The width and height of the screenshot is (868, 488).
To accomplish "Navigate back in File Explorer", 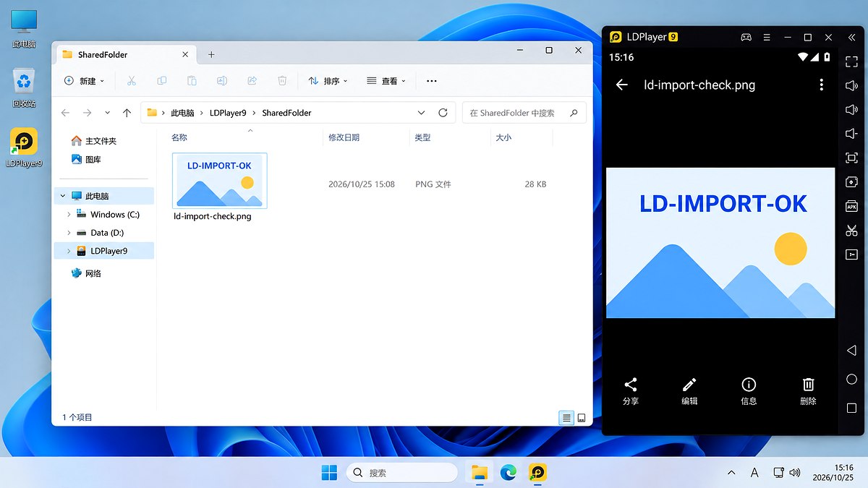I will pyautogui.click(x=66, y=113).
